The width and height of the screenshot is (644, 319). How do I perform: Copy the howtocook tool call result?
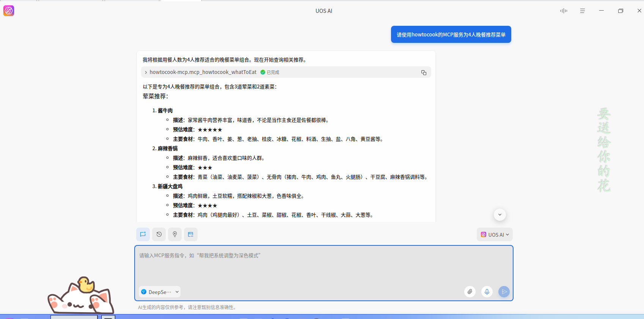[424, 72]
